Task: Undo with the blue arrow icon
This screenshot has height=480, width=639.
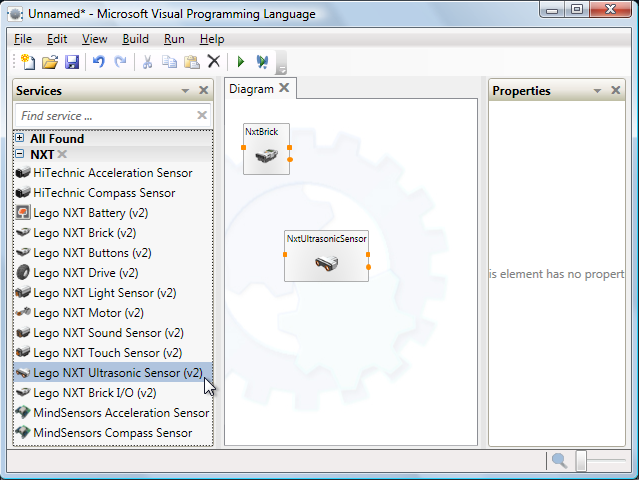Action: tap(99, 62)
